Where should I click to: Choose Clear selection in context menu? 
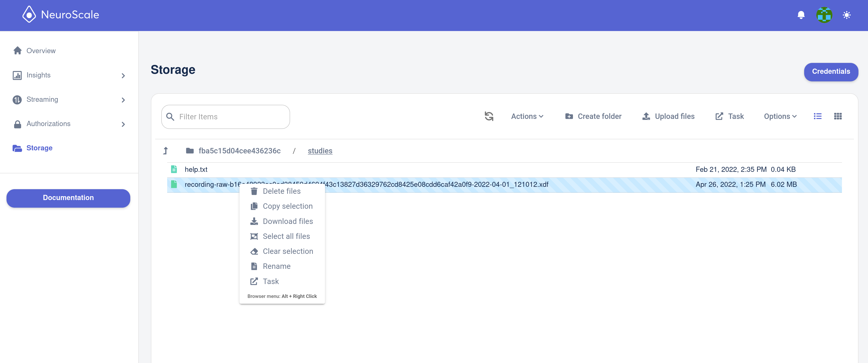[x=282, y=251]
